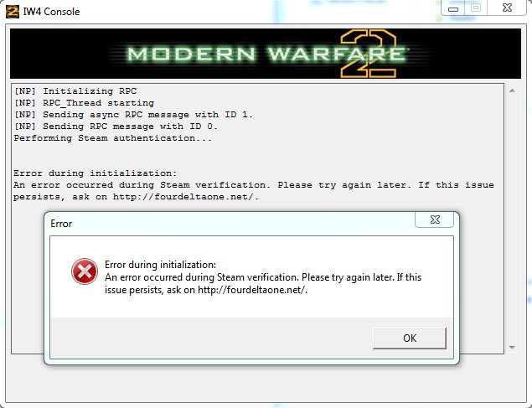Click the 'IW4 Console' window title
The width and height of the screenshot is (532, 408).
tap(51, 12)
